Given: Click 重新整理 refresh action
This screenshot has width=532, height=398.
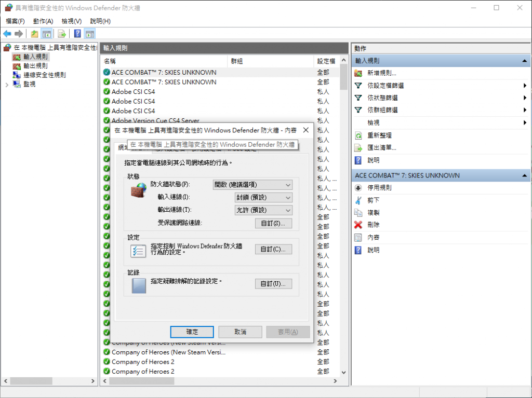Looking at the screenshot, I should [379, 135].
